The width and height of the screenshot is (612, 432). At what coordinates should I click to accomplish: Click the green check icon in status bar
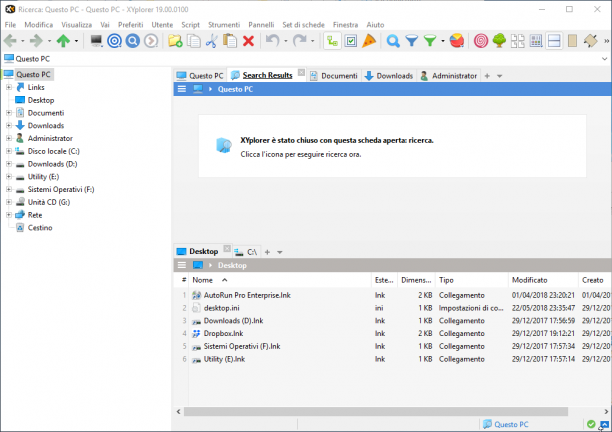pos(591,424)
